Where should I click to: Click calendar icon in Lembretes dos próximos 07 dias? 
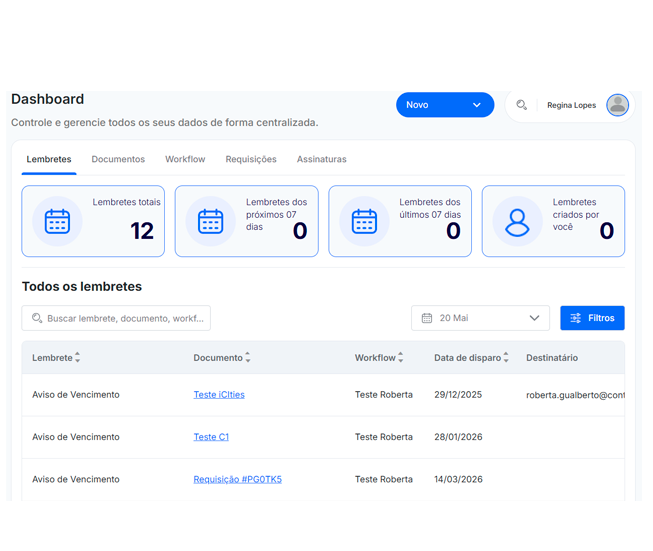click(210, 222)
